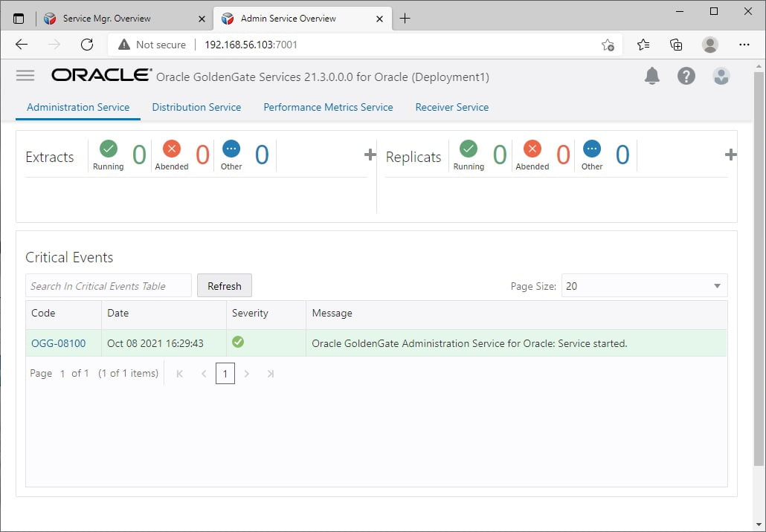Open the Receiver Service tab
This screenshot has width=766, height=532.
452,108
